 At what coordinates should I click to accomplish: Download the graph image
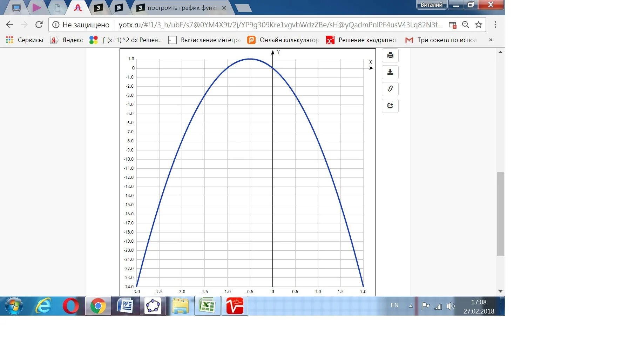click(390, 72)
